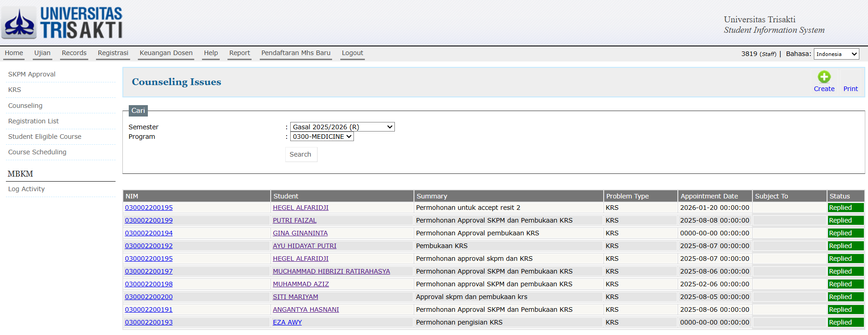Screen dimensions: 868x335
Task: Open the Semester dropdown
Action: tap(342, 127)
